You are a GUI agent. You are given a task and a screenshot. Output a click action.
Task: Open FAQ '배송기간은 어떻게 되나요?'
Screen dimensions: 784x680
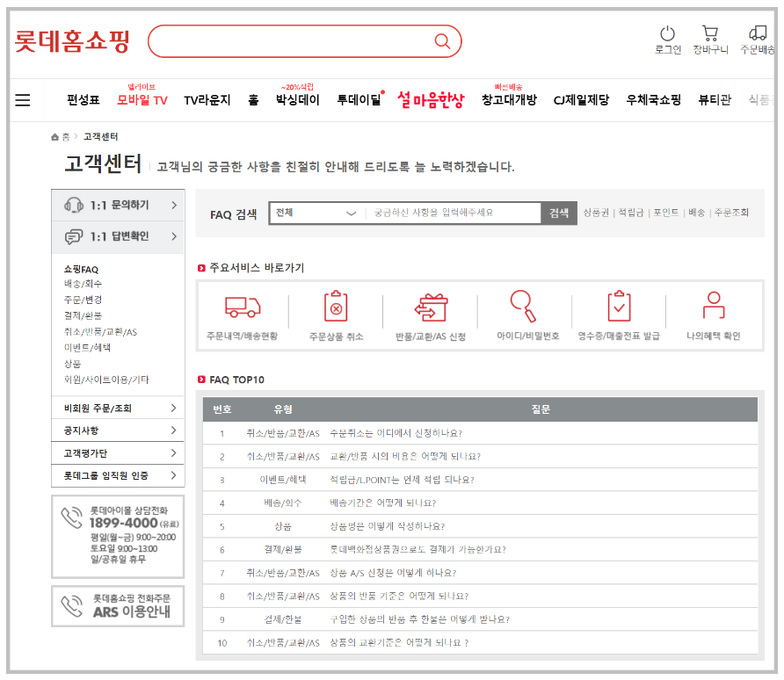point(383,503)
